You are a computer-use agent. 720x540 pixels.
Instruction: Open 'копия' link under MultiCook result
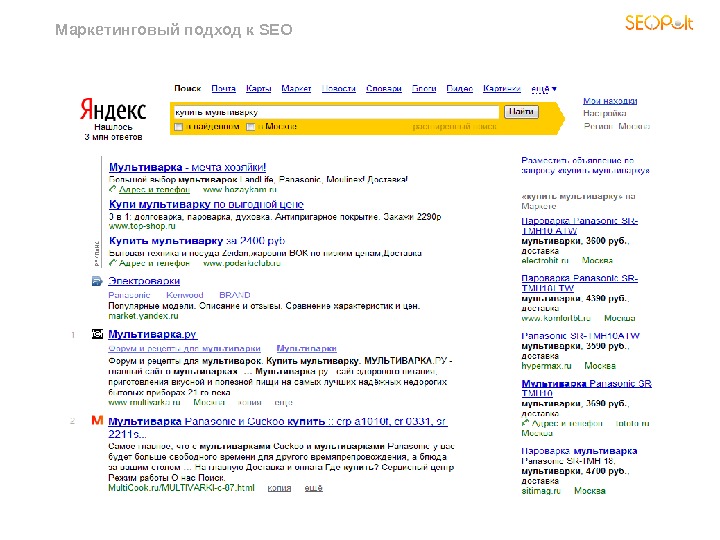tap(279, 488)
